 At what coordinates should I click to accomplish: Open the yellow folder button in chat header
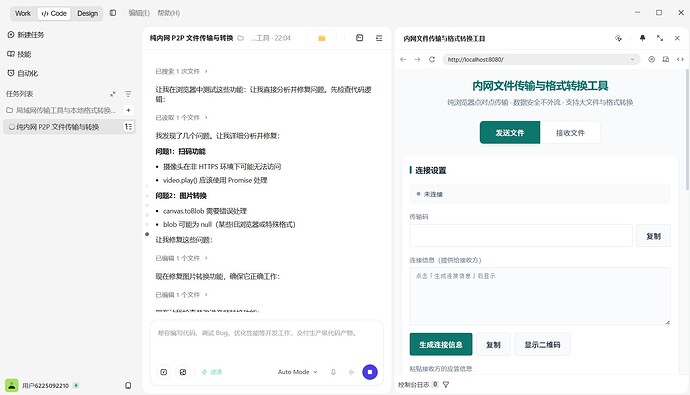pos(322,38)
